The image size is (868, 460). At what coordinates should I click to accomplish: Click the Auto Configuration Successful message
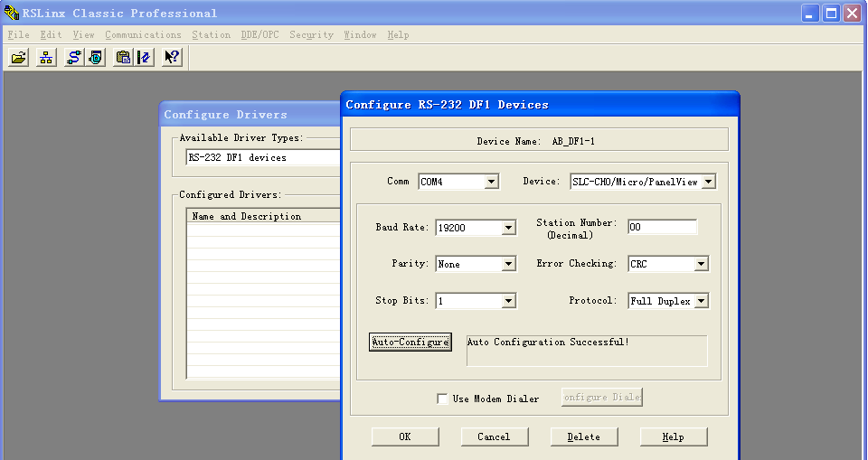click(x=548, y=343)
